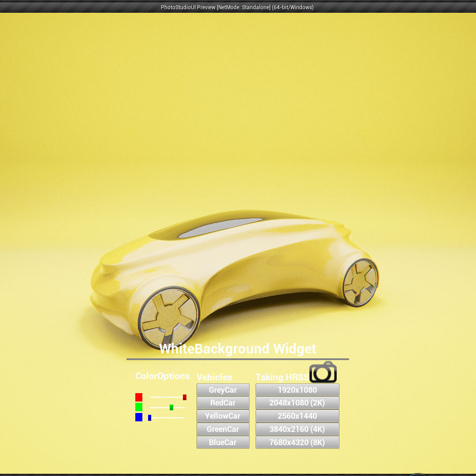Select the 7680x4320 (8K) resolution button
This screenshot has width=476, height=476.
(x=297, y=443)
